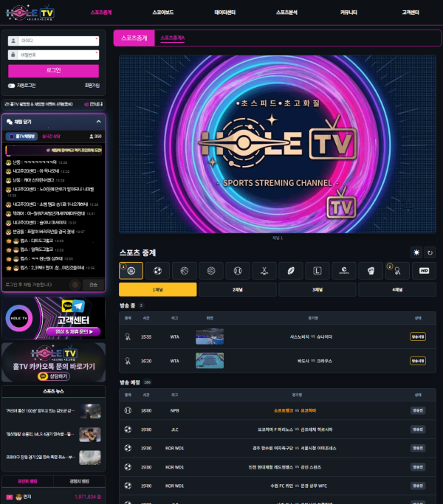
Task: Click status button for the 18:00 NPB match
Action: [x=418, y=410]
